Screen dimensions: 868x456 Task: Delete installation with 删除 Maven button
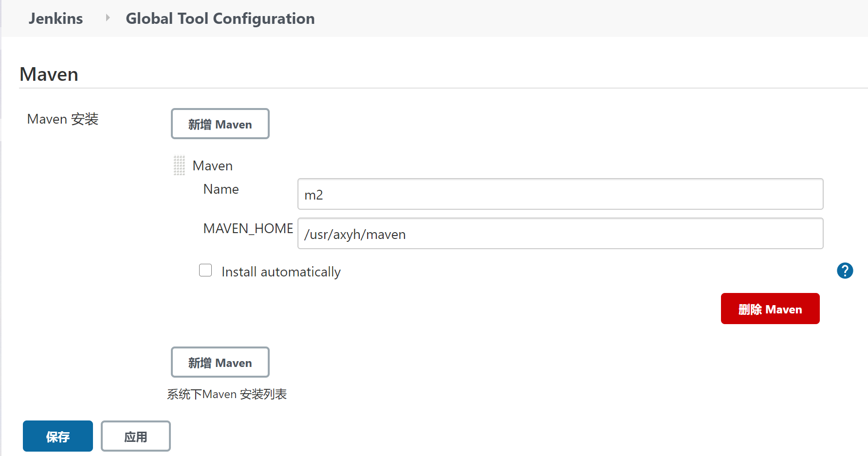[x=770, y=309]
